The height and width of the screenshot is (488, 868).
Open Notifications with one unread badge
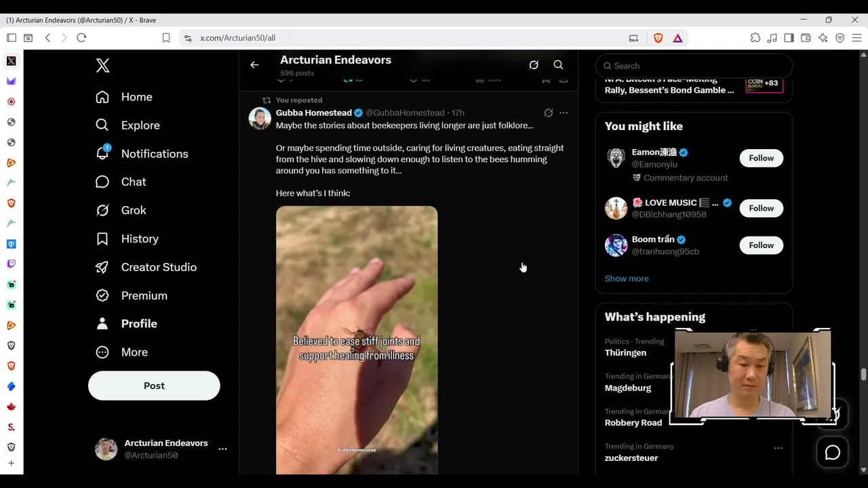pos(141,154)
